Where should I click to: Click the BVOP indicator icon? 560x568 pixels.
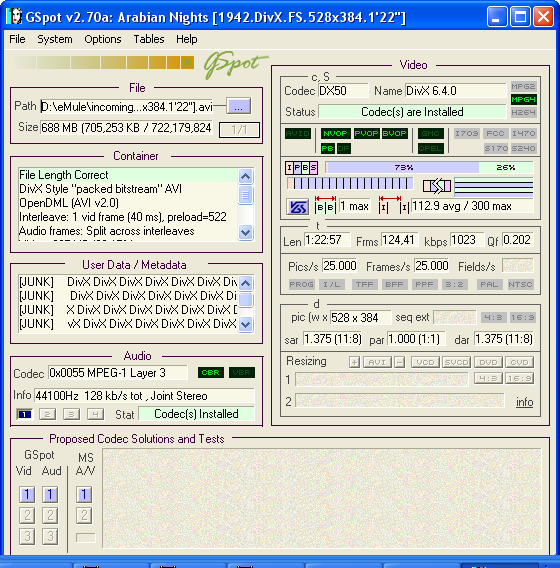point(394,133)
